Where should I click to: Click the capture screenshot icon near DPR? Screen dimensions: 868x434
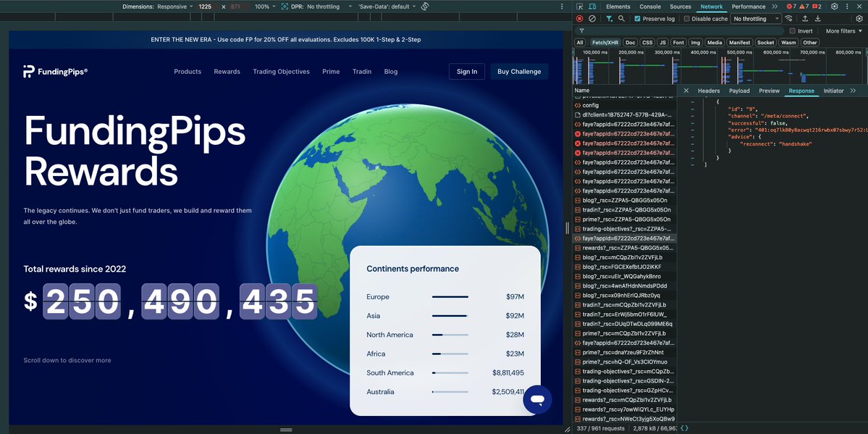click(x=285, y=7)
